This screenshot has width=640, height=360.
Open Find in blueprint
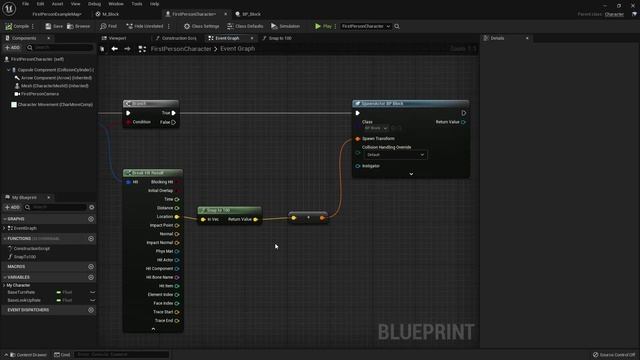(108, 26)
